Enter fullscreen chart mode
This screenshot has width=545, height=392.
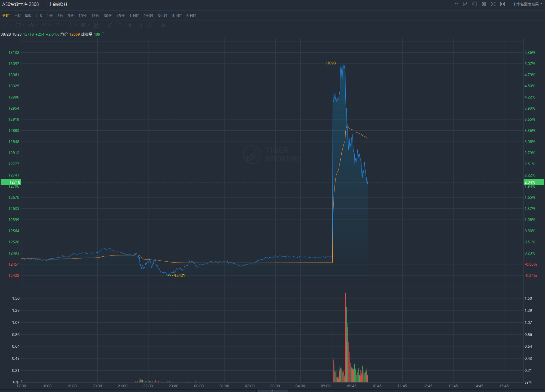point(493,4)
